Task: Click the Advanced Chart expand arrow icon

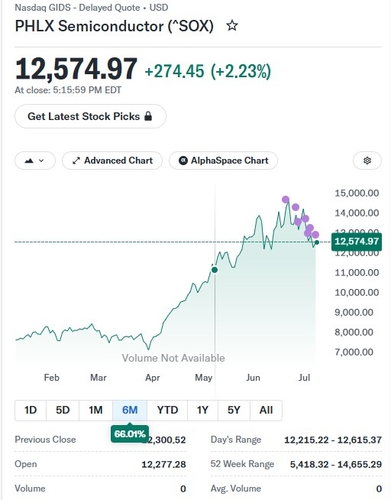Action: point(76,161)
